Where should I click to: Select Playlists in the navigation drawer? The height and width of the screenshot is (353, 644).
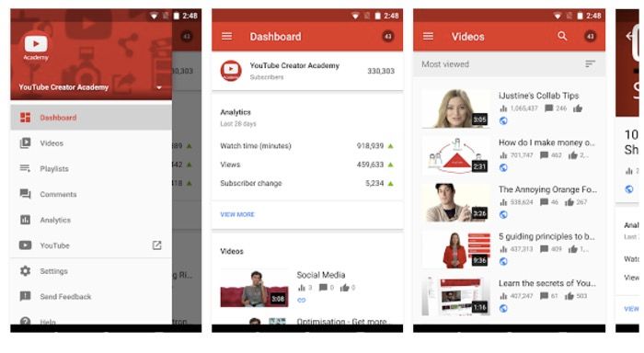[91, 168]
